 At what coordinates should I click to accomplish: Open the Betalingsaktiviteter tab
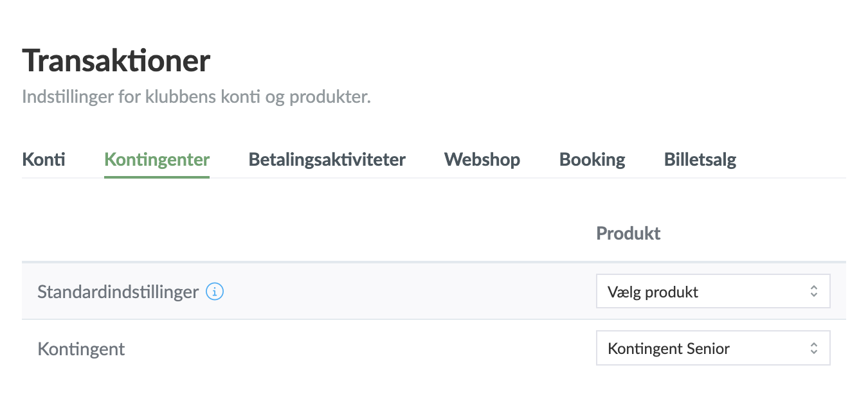point(327,159)
